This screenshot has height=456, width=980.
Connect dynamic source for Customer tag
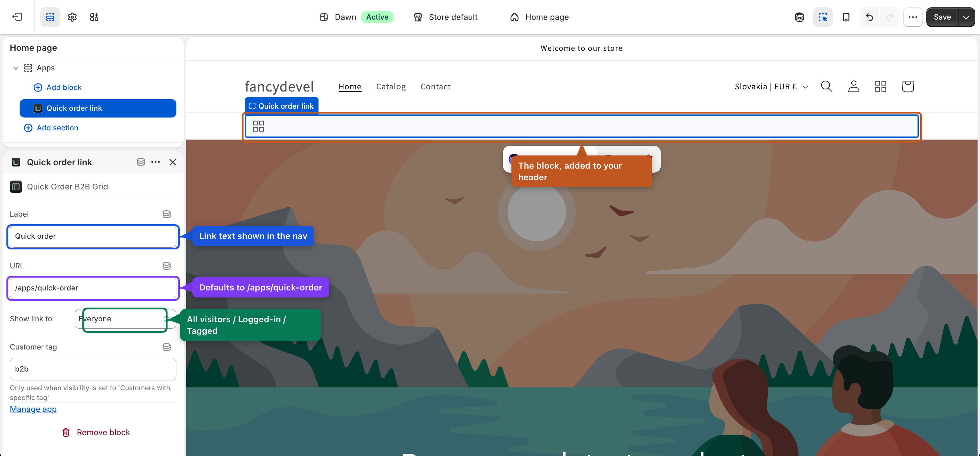pos(166,347)
